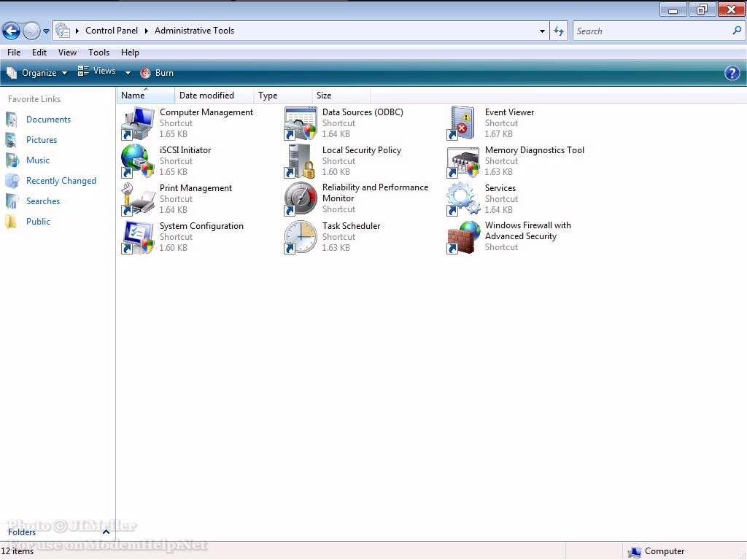
Task: Click the Forward navigation arrow
Action: click(31, 31)
